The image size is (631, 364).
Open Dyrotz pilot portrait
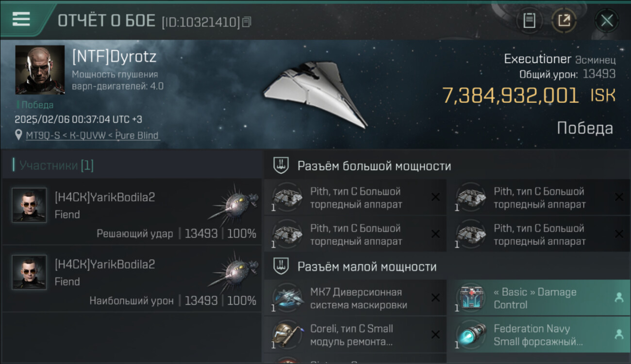(x=40, y=70)
